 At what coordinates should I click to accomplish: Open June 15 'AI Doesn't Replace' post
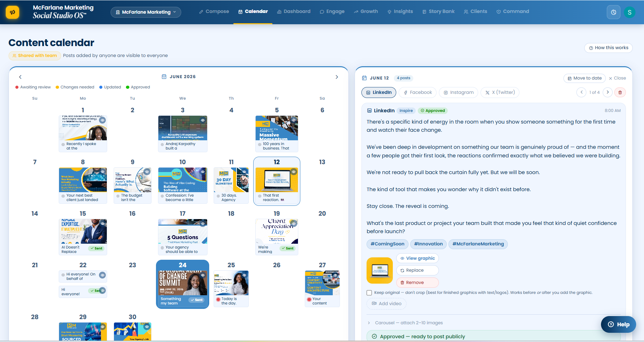coord(83,237)
